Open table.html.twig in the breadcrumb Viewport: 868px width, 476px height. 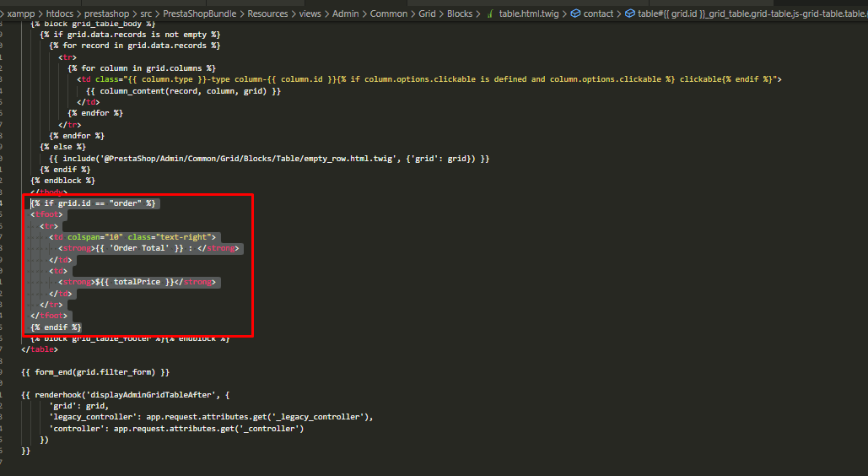[x=529, y=14]
